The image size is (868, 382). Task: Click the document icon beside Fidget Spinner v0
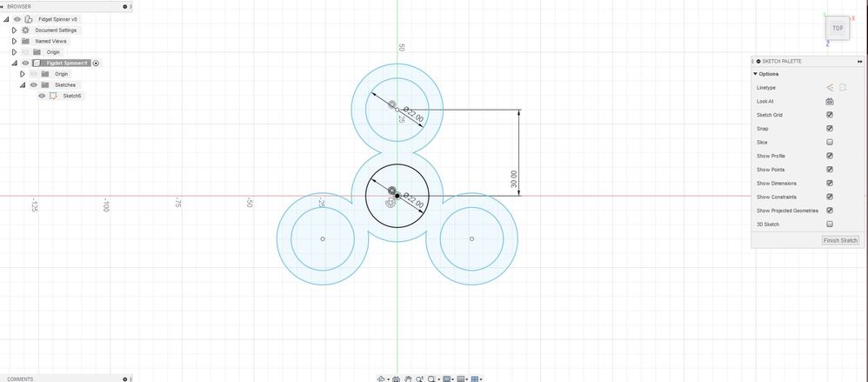point(28,19)
